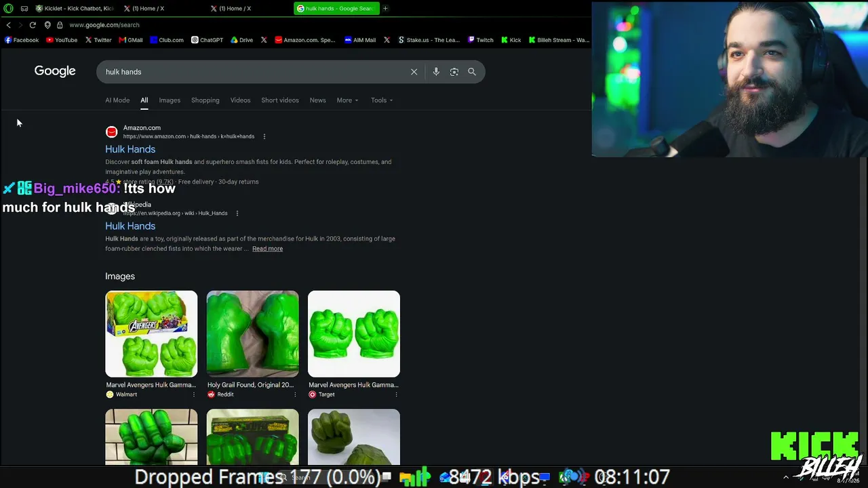
Task: Switch to Images results tab
Action: [x=170, y=100]
